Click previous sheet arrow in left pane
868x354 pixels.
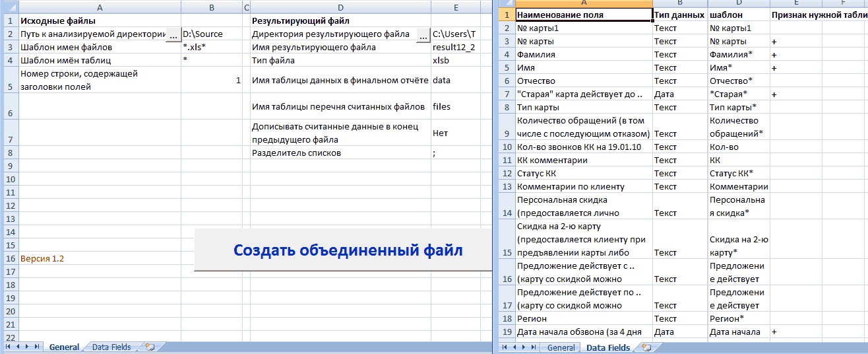tap(18, 347)
